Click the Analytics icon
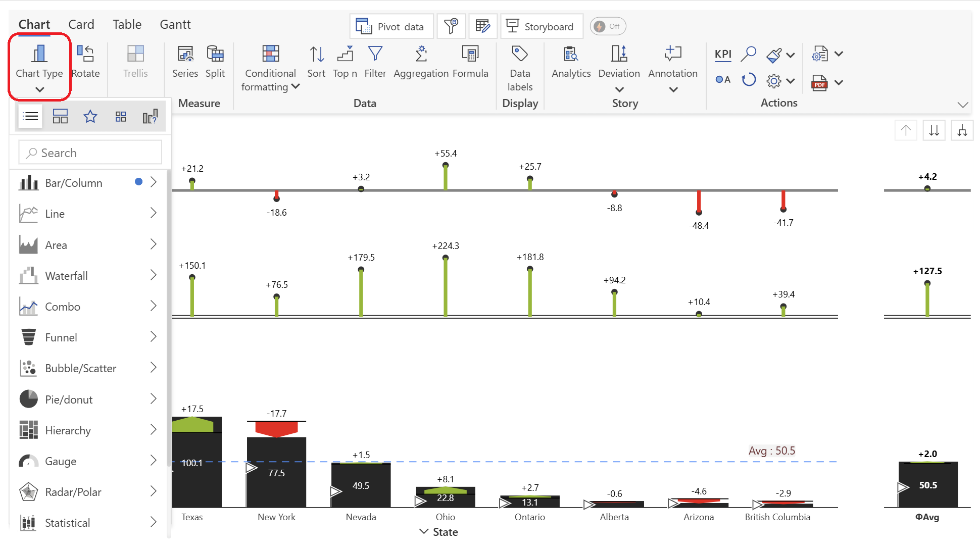Screen dimensions: 980x550 pos(571,54)
